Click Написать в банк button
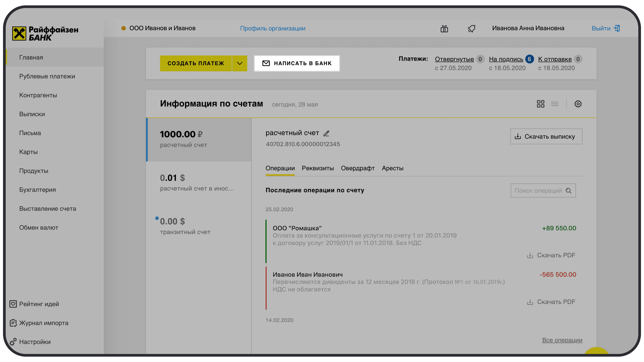This screenshot has height=362, width=644. pyautogui.click(x=297, y=63)
